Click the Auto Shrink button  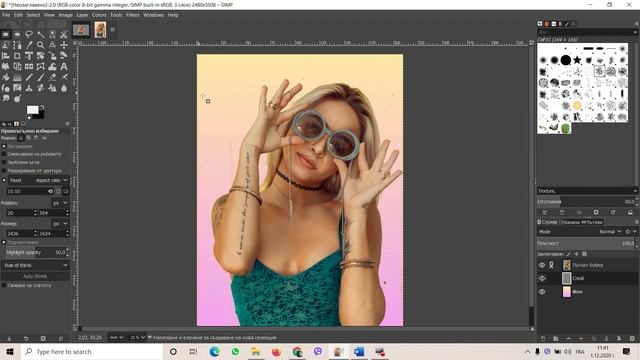click(x=35, y=276)
